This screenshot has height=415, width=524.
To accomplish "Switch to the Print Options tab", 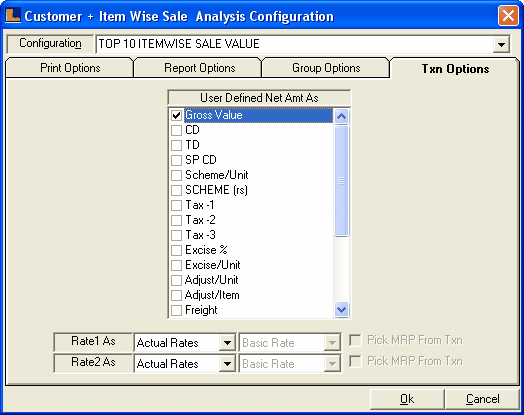I will coord(70,68).
